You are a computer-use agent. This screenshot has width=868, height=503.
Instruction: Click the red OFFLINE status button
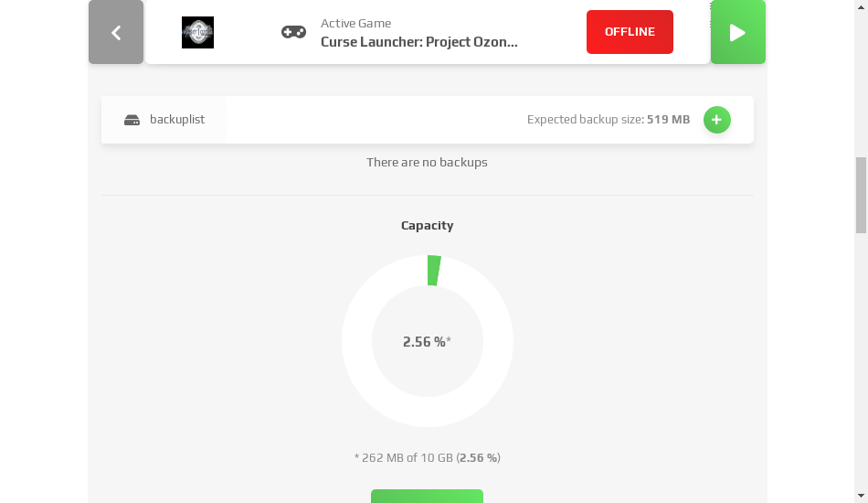[630, 32]
